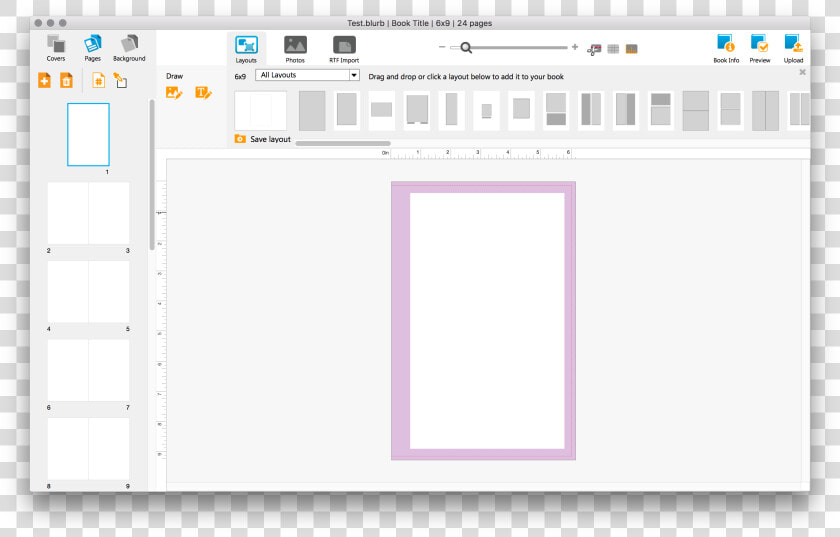Viewport: 840px width, 537px height.
Task: Adjust the zoom slider magnifier handle
Action: coord(466,48)
